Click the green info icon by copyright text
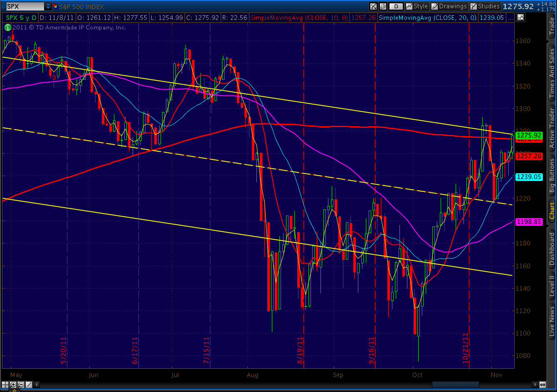 point(7,28)
